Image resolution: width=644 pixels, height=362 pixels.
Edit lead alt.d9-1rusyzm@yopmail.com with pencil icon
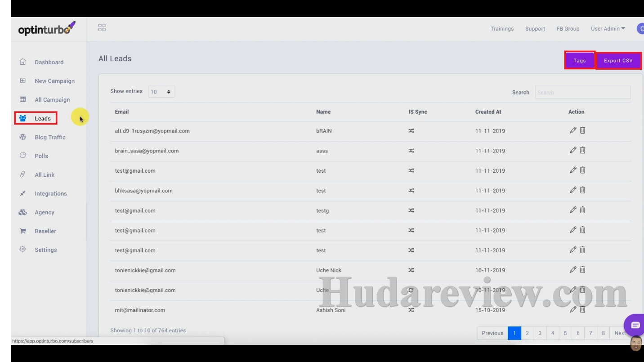point(573,130)
